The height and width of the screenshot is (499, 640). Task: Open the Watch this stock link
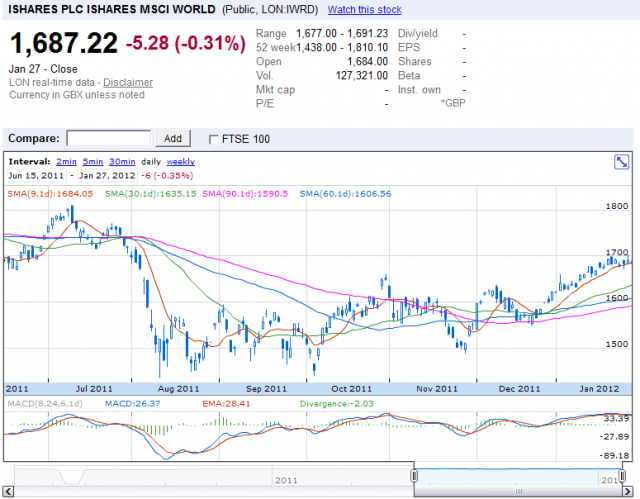pos(364,9)
